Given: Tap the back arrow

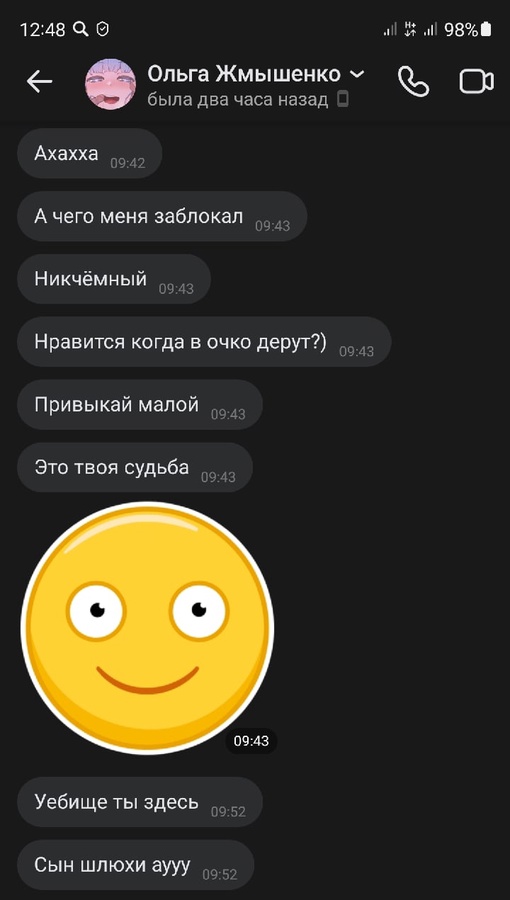Looking at the screenshot, I should [x=39, y=82].
